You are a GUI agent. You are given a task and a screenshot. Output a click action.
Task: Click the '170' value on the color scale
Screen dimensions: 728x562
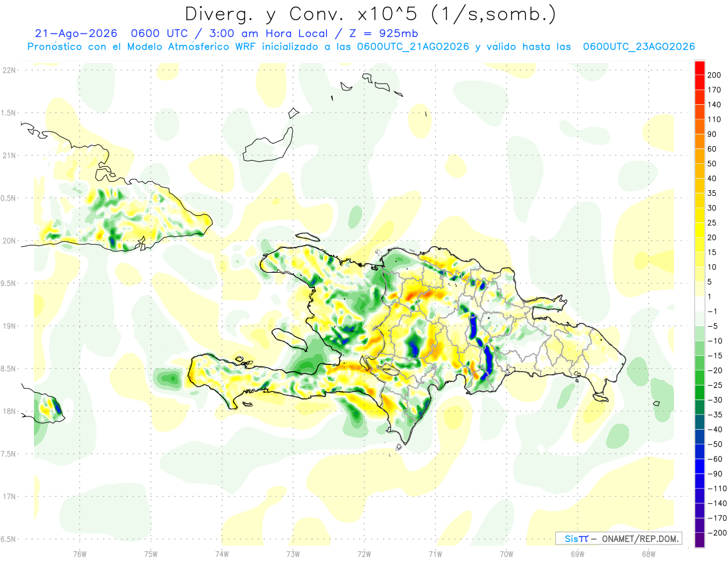(x=714, y=90)
